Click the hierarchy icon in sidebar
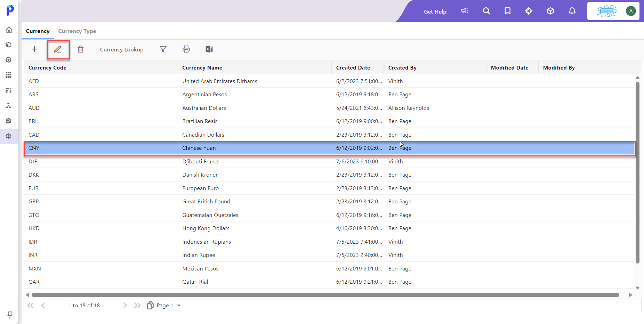This screenshot has width=644, height=324. click(9, 106)
